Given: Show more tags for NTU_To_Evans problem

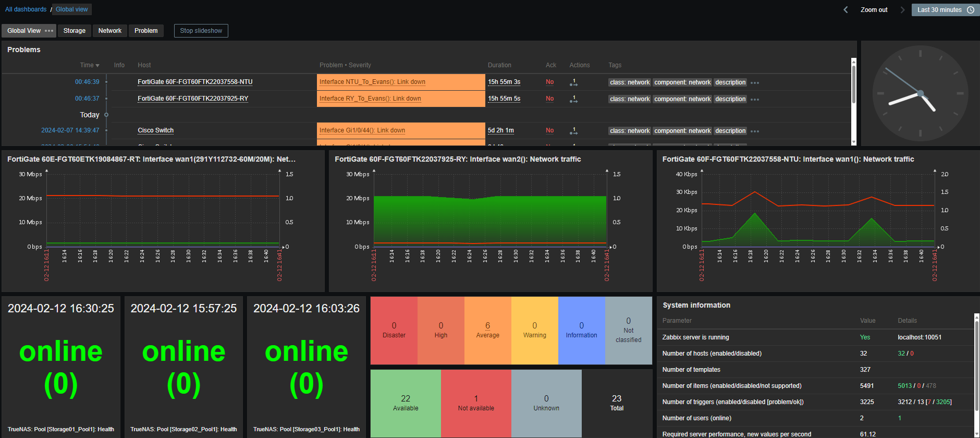Looking at the screenshot, I should [755, 83].
